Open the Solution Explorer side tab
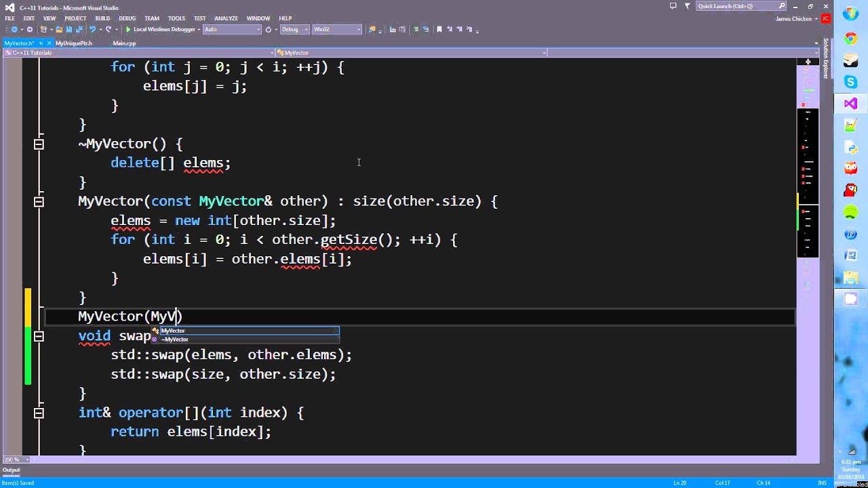The image size is (868, 488). 826,58
